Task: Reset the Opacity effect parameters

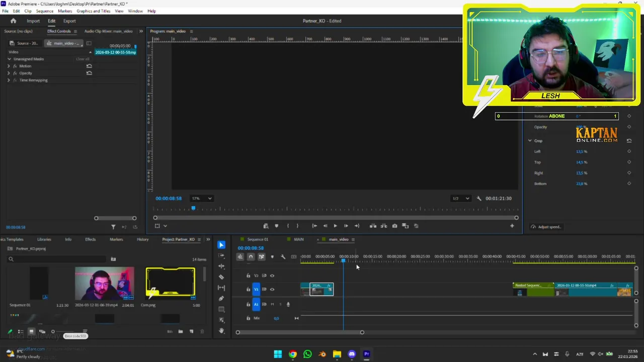Action: pos(89,73)
